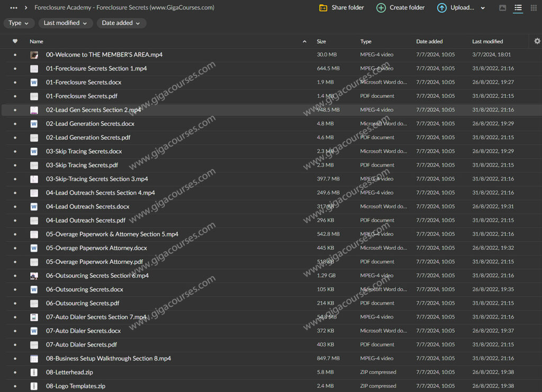Select file name 05-Overage Paperwork Attorney.pdf
The width and height of the screenshot is (542, 392).
tap(94, 262)
